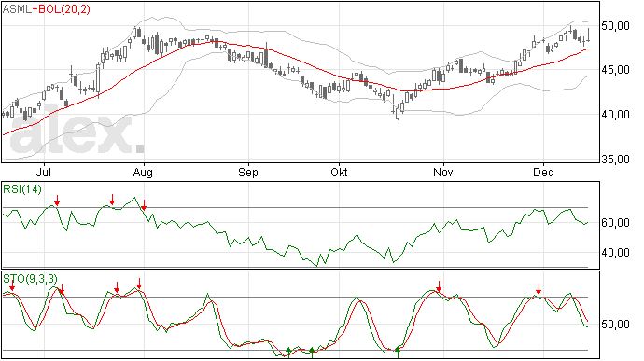The height and width of the screenshot is (361, 644).
Task: Select 50,00 on the price axis
Action: point(615,26)
